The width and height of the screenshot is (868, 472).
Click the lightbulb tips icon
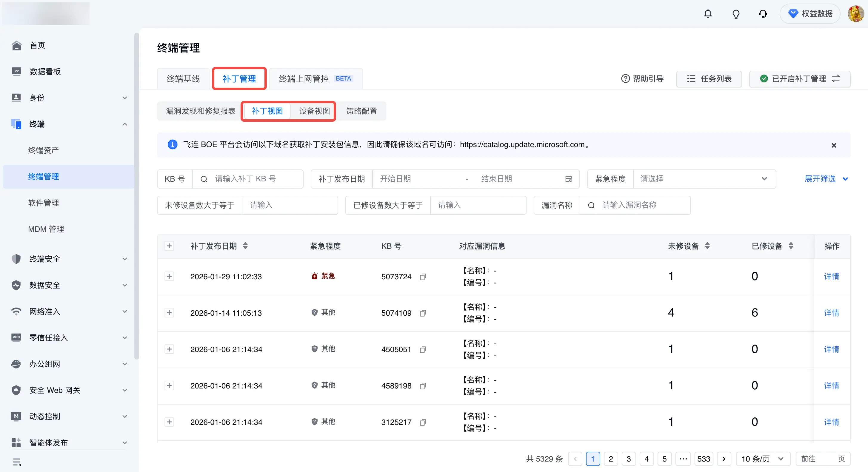point(736,14)
